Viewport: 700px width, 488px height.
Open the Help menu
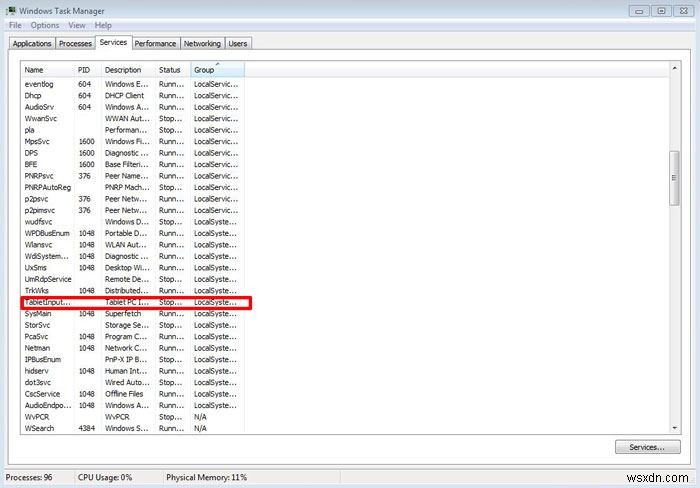[x=103, y=25]
